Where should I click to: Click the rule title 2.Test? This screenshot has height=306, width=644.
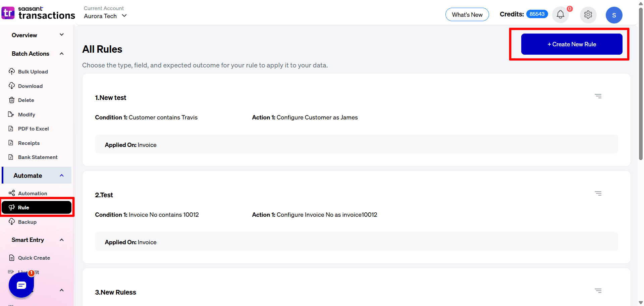(x=104, y=195)
